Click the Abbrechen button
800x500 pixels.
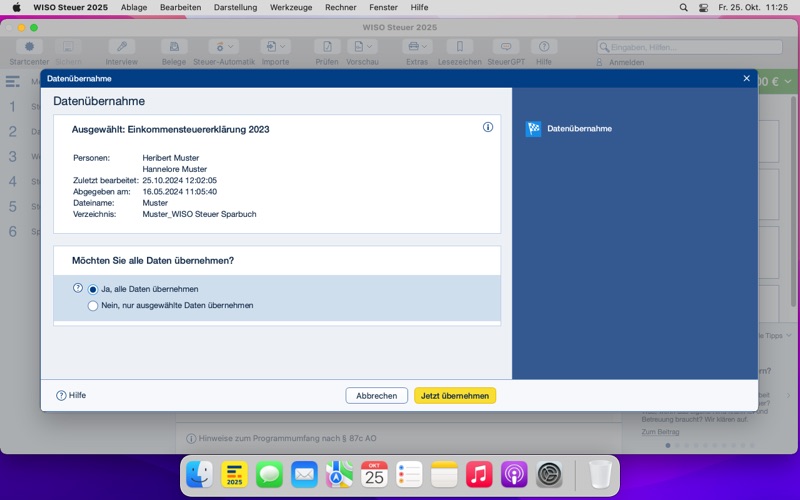pos(377,395)
